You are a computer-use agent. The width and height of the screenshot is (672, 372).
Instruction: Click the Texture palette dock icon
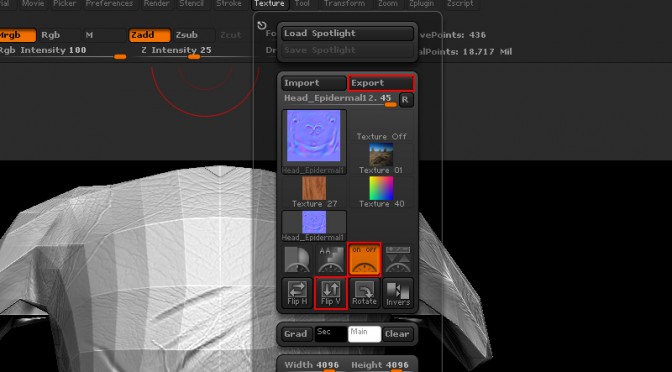tap(262, 26)
